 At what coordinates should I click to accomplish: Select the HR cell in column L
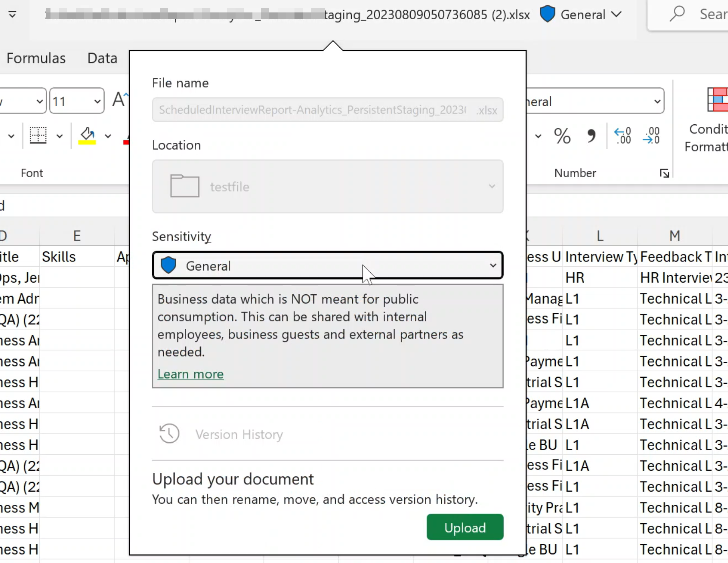pos(600,277)
